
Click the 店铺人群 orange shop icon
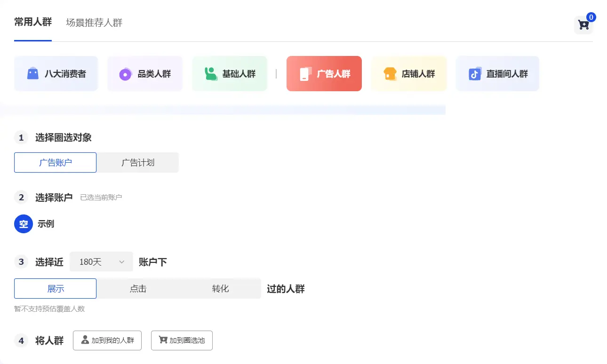point(390,74)
